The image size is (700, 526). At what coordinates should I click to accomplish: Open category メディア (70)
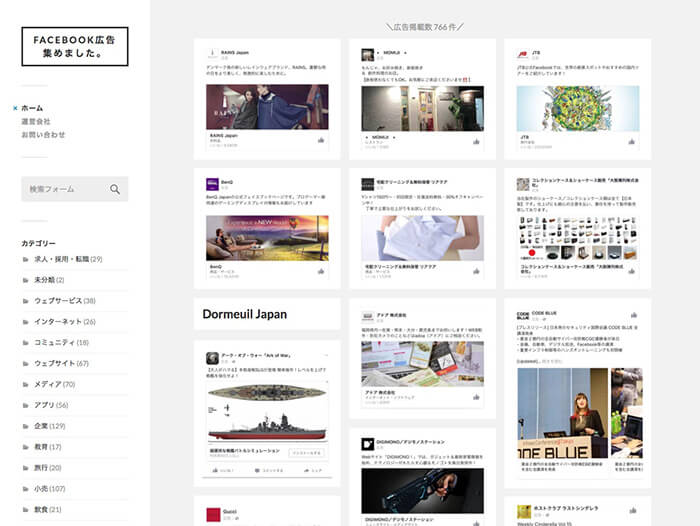point(55,384)
